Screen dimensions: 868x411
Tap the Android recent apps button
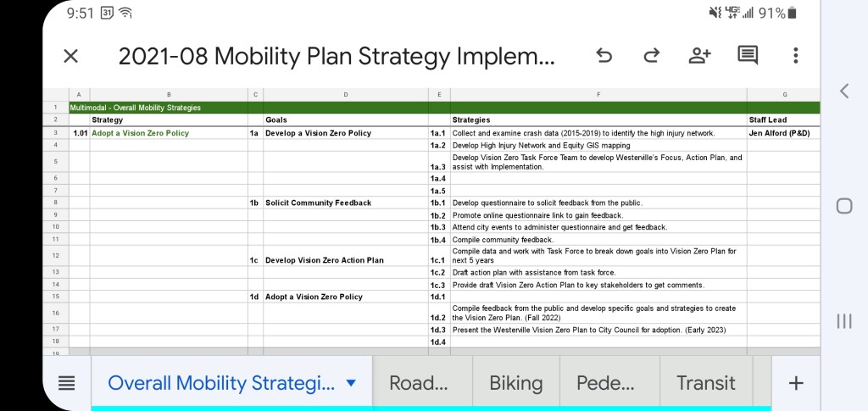(843, 320)
